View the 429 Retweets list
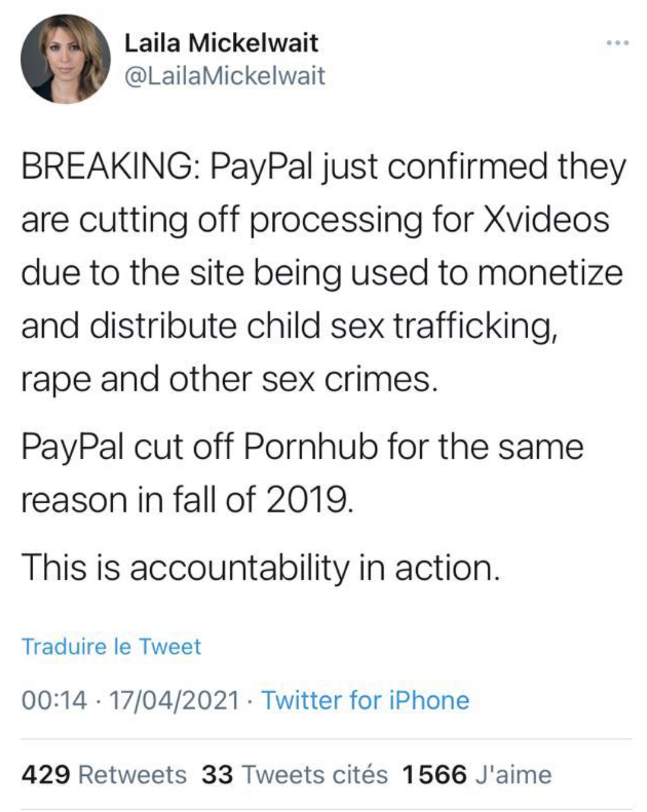Screen dimensions: 647x812 [x=104, y=775]
